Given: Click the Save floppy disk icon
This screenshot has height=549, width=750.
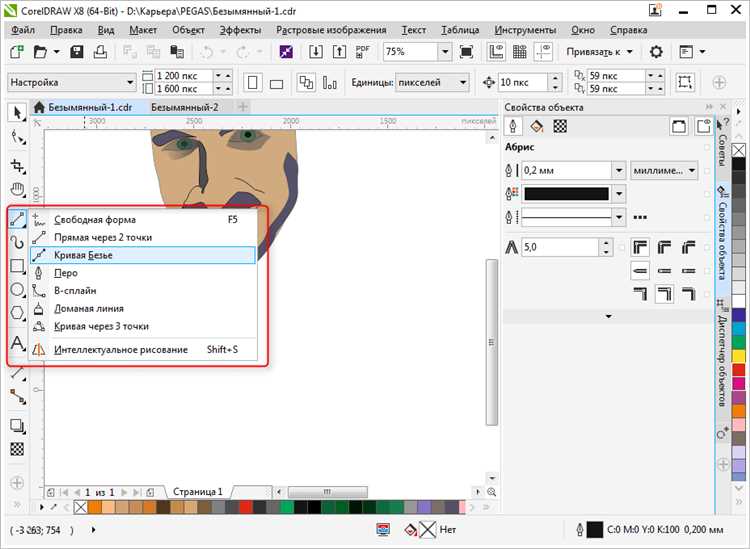Looking at the screenshot, I should tap(77, 52).
